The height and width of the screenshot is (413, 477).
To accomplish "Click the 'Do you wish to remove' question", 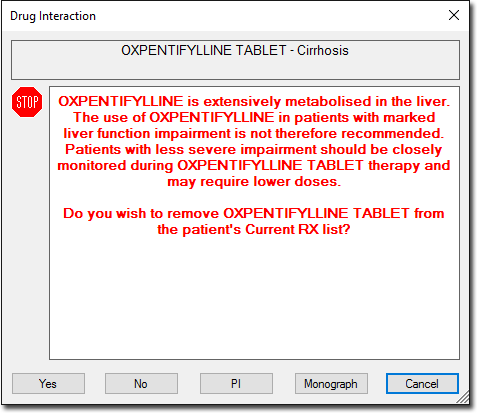I will (x=254, y=214).
